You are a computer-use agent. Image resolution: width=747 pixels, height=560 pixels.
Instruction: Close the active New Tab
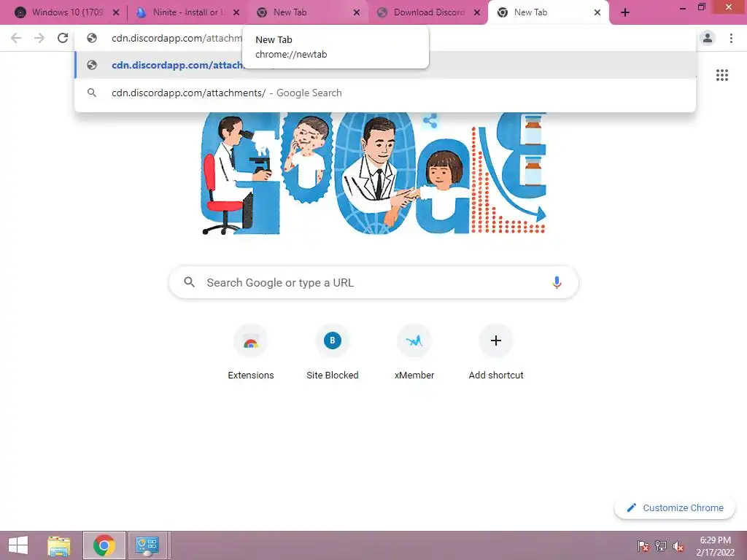coord(597,12)
